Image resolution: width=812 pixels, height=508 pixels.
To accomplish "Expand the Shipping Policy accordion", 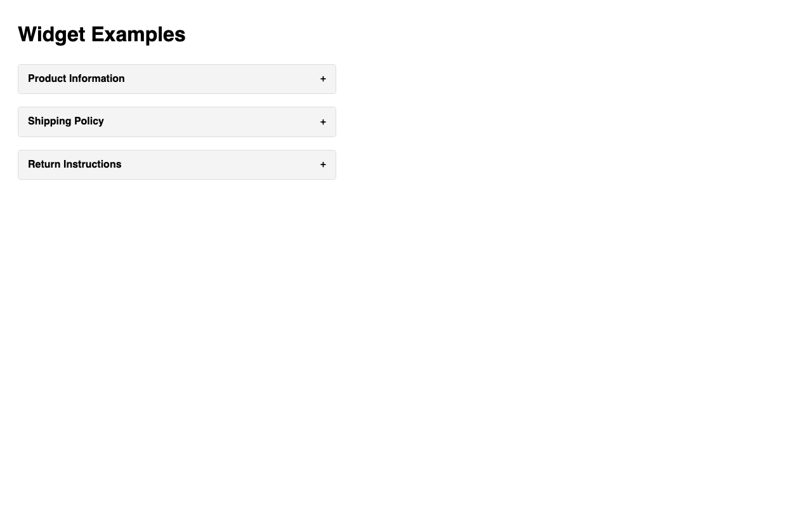I will click(x=176, y=122).
